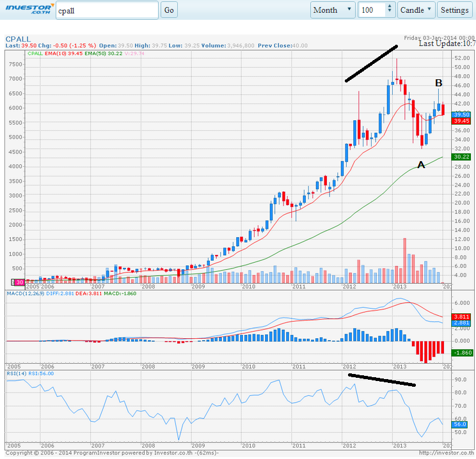476x459 pixels.
Task: Click the red 3.811 MACD axis tag
Action: pos(461,316)
